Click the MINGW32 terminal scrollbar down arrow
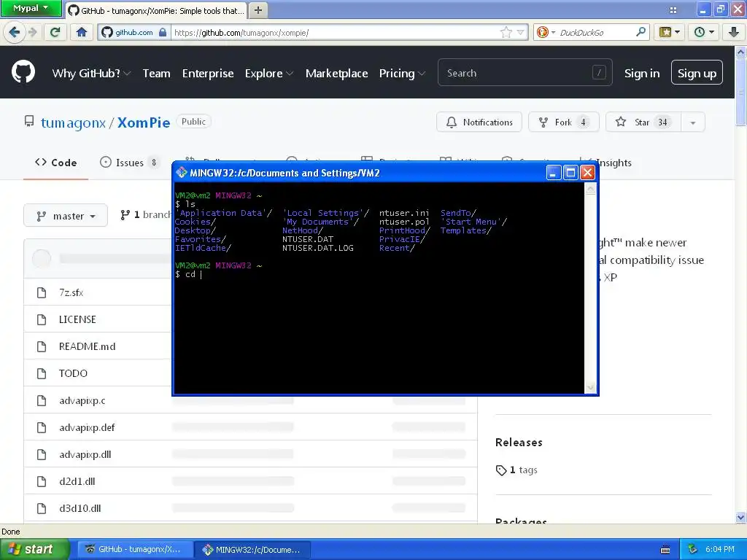The width and height of the screenshot is (747, 560). pos(590,388)
